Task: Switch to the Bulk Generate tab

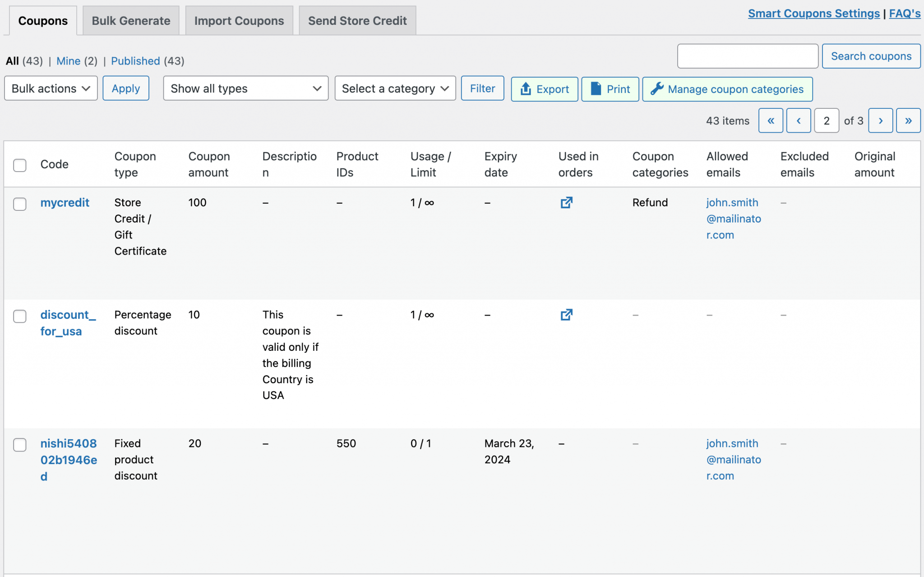Action: click(131, 21)
